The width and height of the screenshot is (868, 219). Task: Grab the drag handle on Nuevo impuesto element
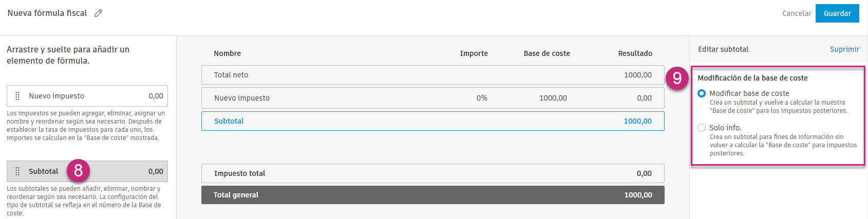point(17,96)
